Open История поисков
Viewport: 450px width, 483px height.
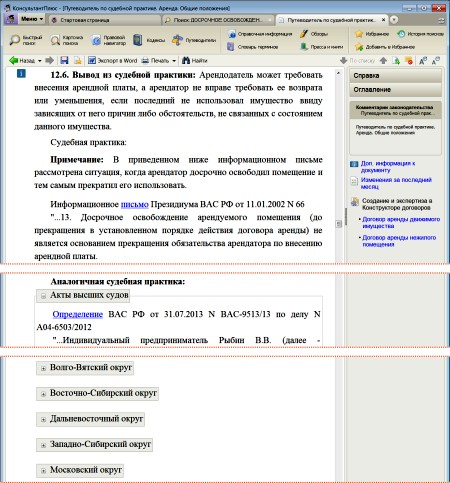tap(420, 34)
